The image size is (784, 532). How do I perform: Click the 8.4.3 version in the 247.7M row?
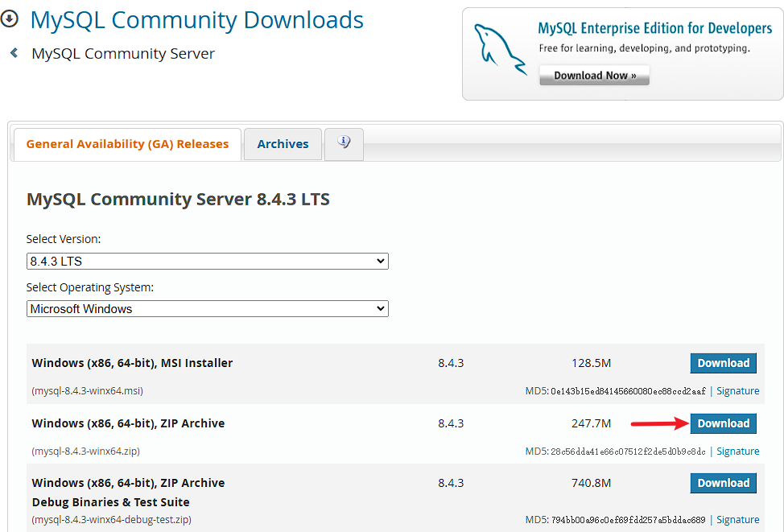pyautogui.click(x=451, y=423)
